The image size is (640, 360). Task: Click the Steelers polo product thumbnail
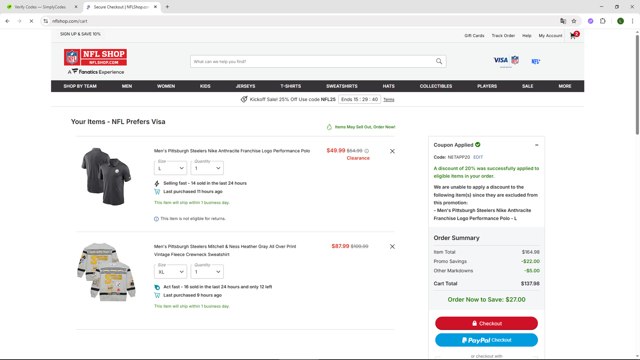[x=106, y=176]
